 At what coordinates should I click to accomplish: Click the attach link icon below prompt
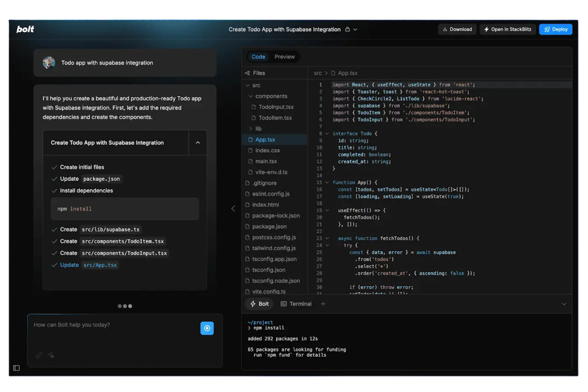tap(39, 355)
